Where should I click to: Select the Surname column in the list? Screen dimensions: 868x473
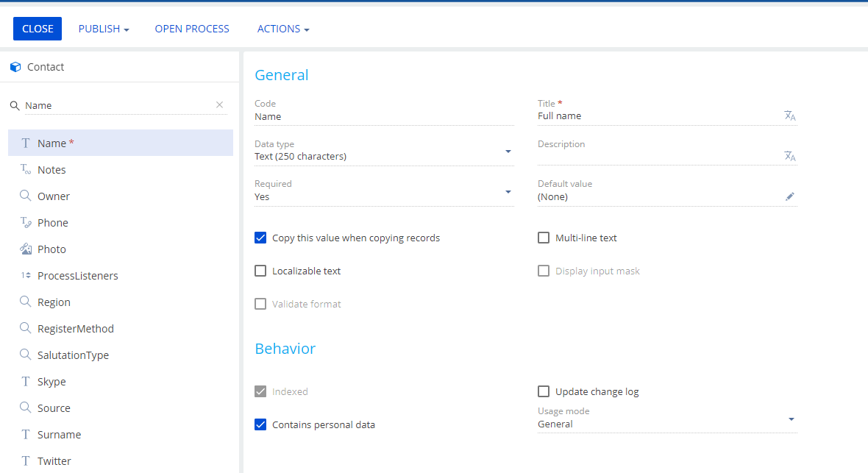pyautogui.click(x=121, y=434)
